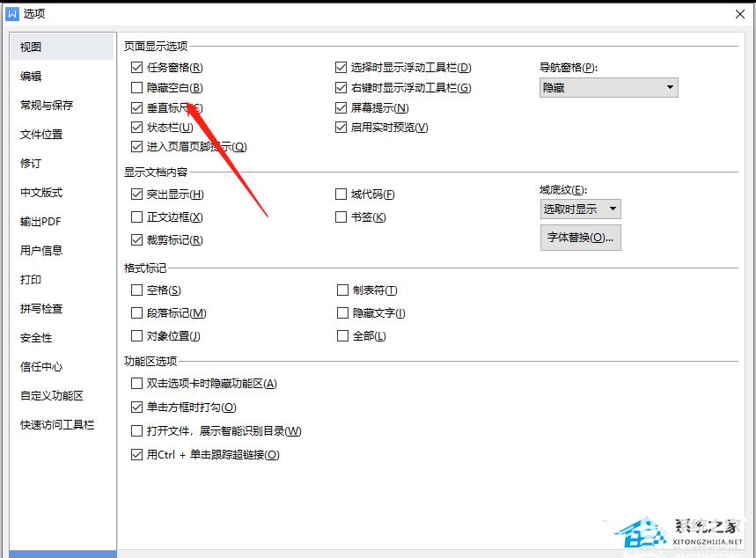Screen dimensions: 756x558
Task: Uncheck 单击方框时打勾(O)
Action: 137,407
